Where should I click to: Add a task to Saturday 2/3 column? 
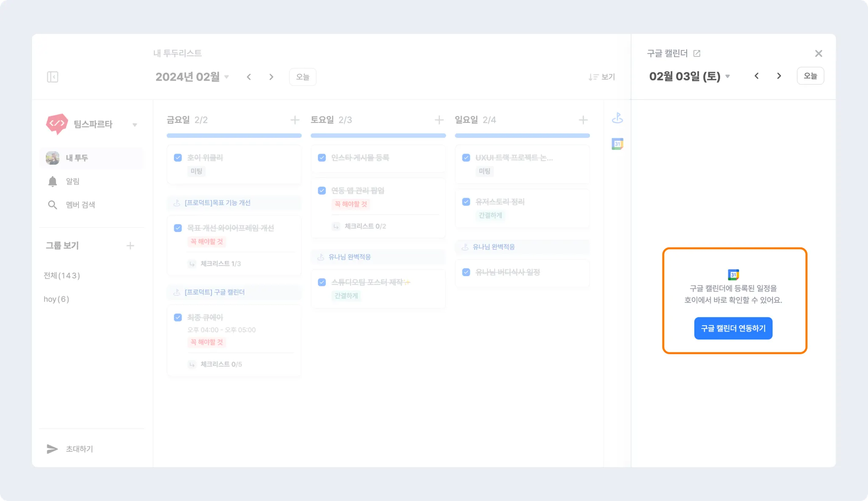click(439, 120)
